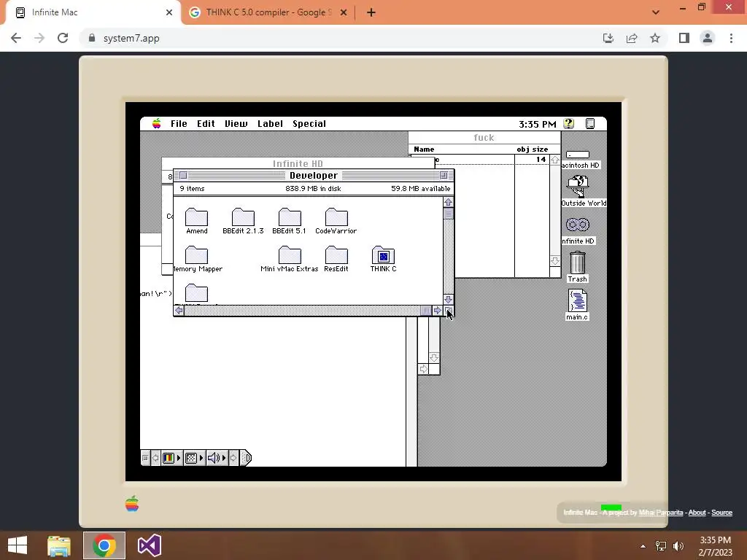Select the THINK C folder icon
Image resolution: width=747 pixels, height=560 pixels.
click(383, 255)
